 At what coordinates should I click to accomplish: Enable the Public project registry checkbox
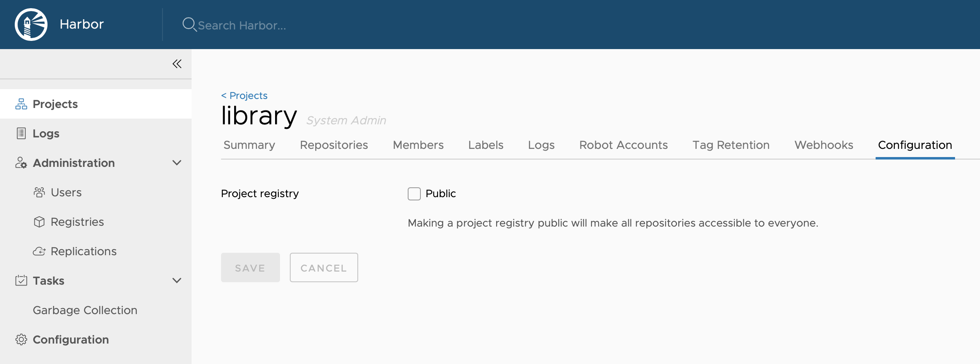[x=413, y=193]
